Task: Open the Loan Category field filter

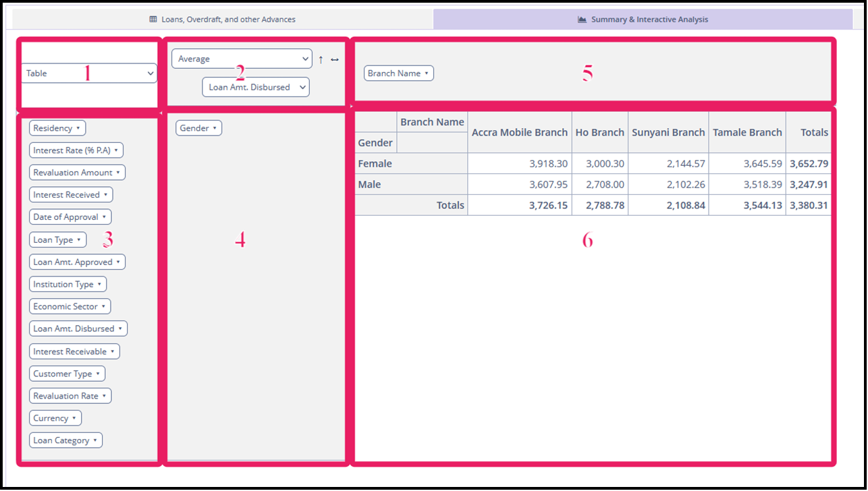Action: (x=65, y=440)
